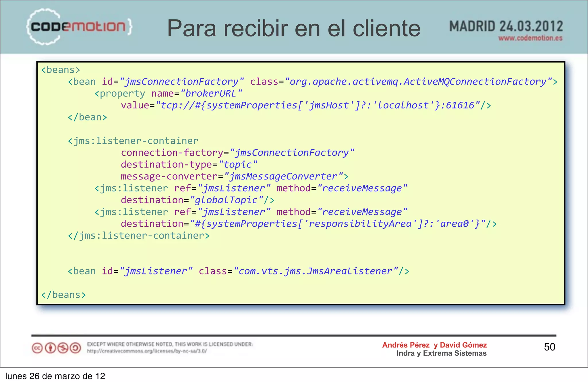Click the closing </jms:listener-container> tag
Screen dimensions: 588x382
(139, 236)
